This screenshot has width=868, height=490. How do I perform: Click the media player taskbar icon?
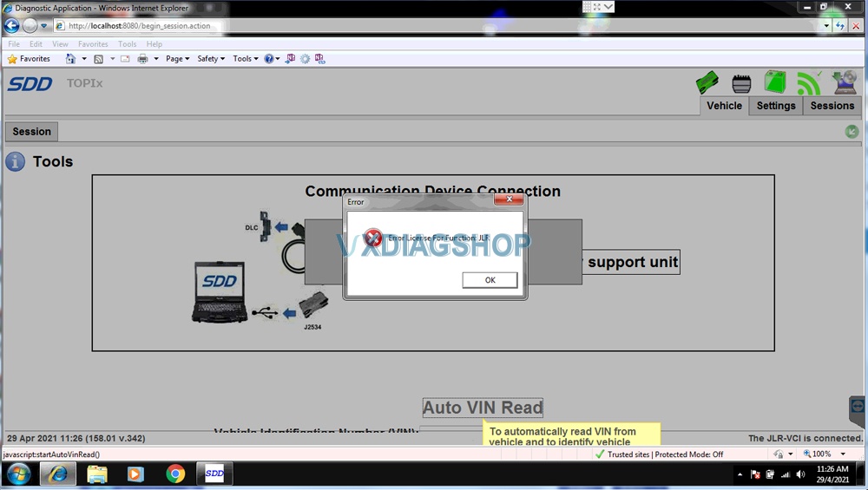pyautogui.click(x=135, y=474)
